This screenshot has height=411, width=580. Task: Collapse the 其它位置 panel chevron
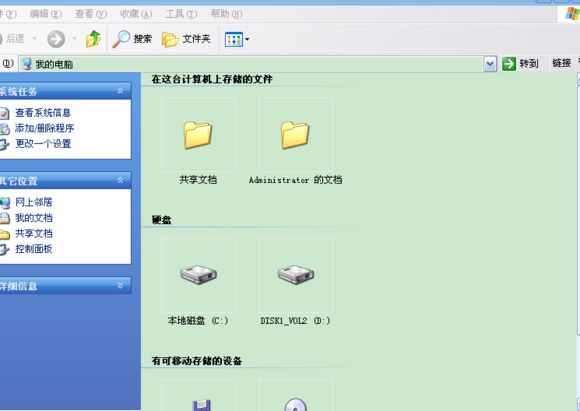point(120,180)
